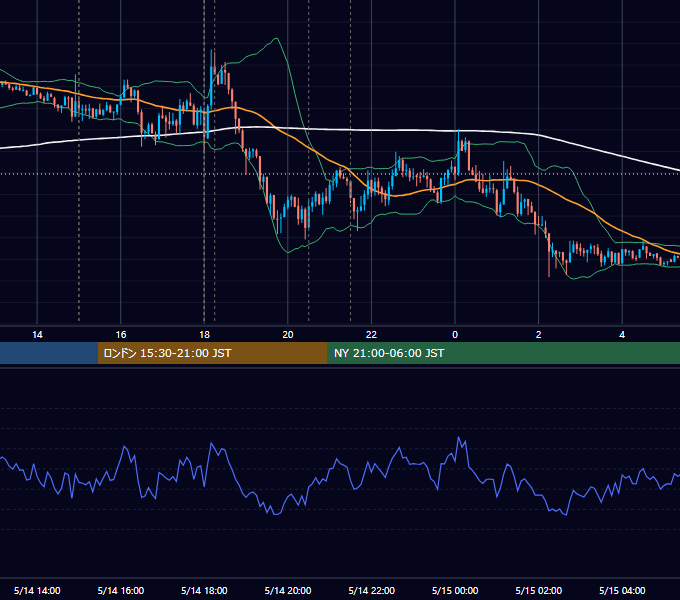This screenshot has width=680, height=600.
Task: Click the 5/14 18:00 time label
Action: [x=204, y=590]
